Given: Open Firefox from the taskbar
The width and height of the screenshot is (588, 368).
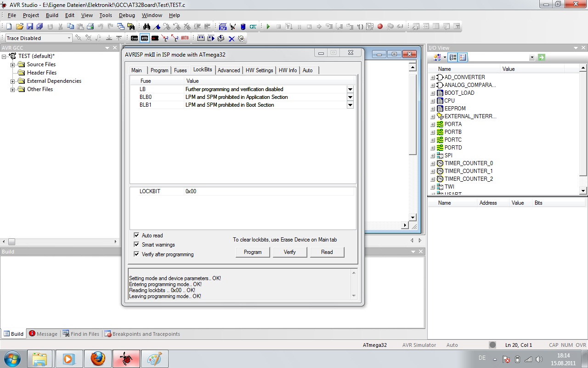Looking at the screenshot, I should click(98, 358).
